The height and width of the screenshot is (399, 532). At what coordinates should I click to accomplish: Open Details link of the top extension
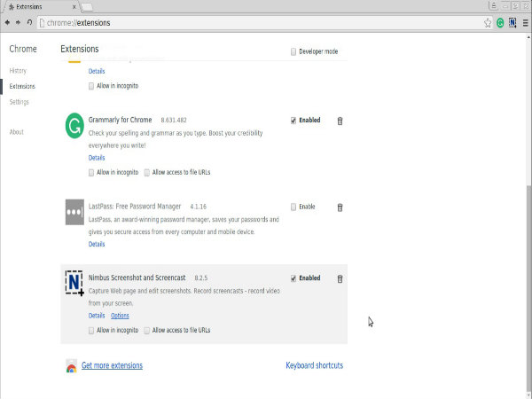[x=97, y=71]
